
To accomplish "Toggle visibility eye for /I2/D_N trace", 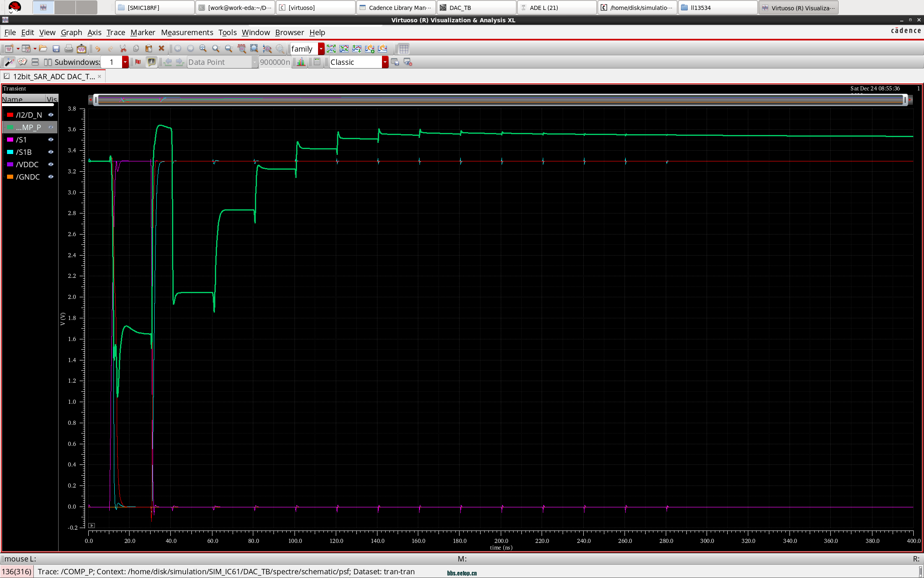I will coord(51,115).
